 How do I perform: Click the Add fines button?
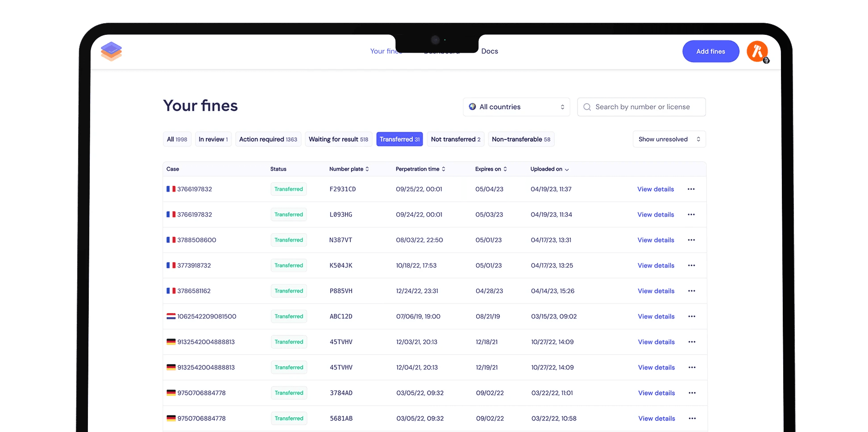[x=711, y=51]
